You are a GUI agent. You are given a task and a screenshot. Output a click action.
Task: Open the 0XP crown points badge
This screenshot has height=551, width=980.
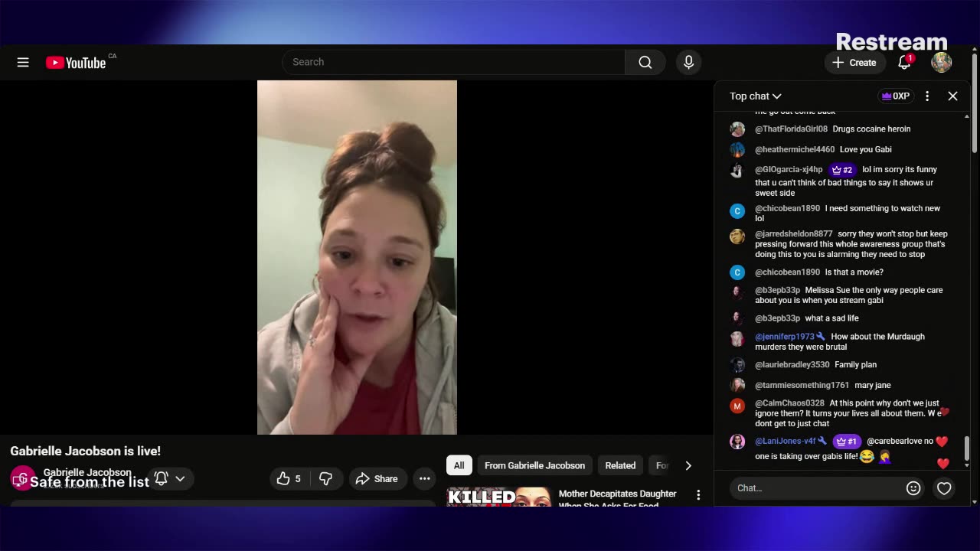895,96
